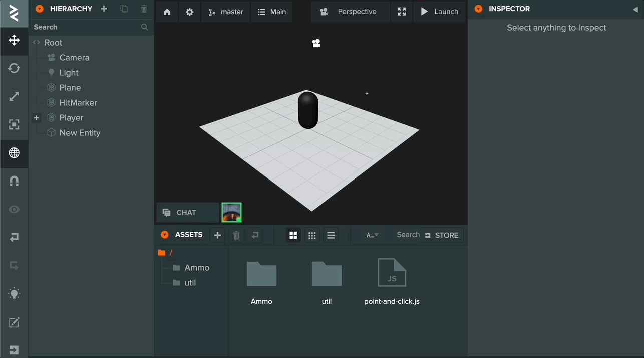
Task: Click the camera gizmo in viewport
Action: (x=316, y=44)
